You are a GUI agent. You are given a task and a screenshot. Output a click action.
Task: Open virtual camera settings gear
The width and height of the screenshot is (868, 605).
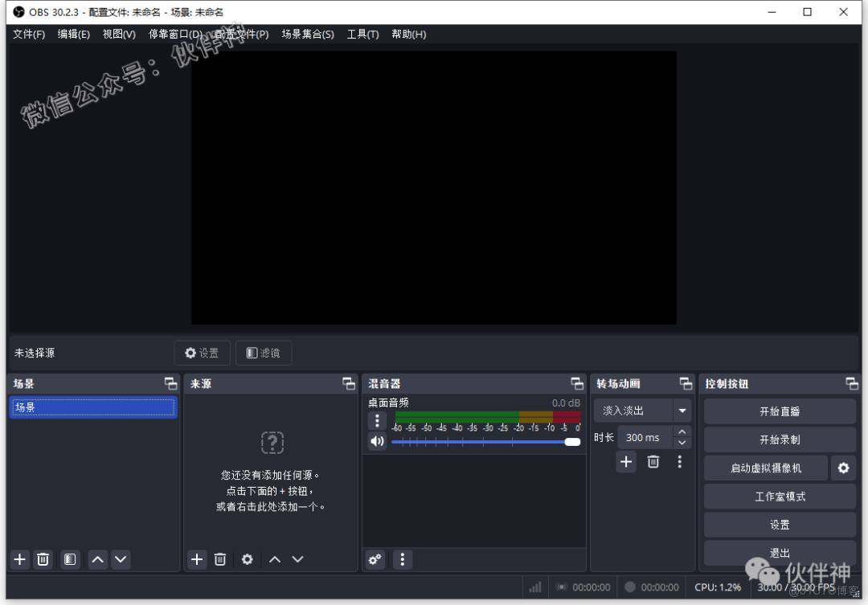[x=843, y=467]
